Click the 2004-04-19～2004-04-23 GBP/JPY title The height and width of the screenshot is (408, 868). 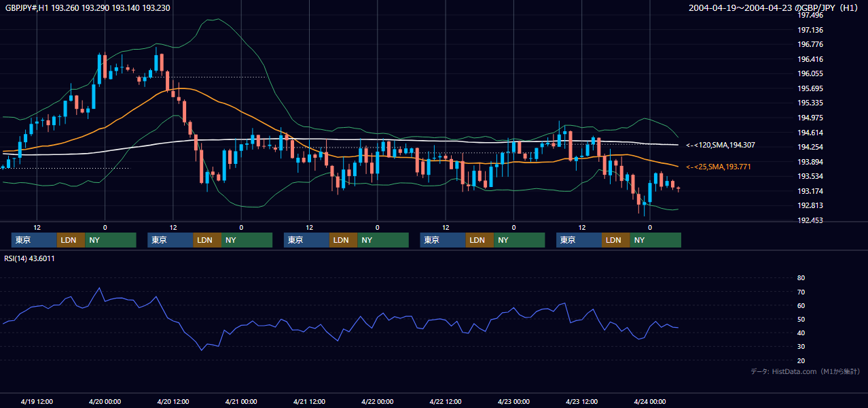(x=775, y=8)
